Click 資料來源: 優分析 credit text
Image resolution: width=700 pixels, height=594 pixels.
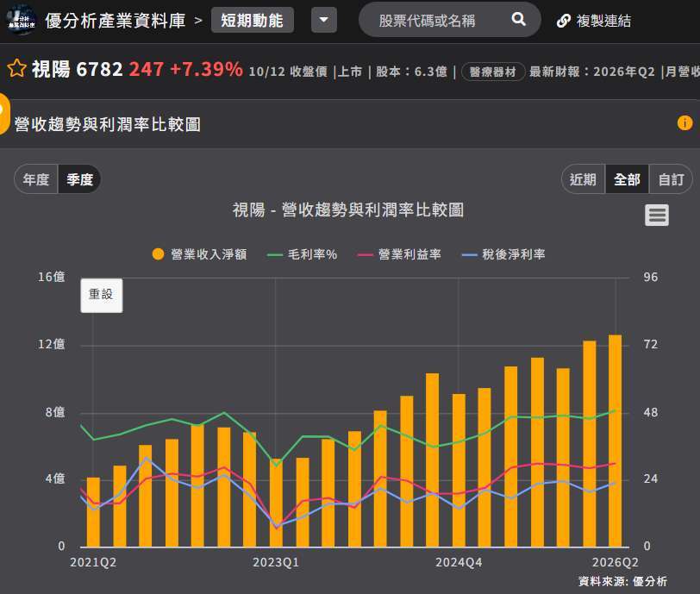[622, 581]
